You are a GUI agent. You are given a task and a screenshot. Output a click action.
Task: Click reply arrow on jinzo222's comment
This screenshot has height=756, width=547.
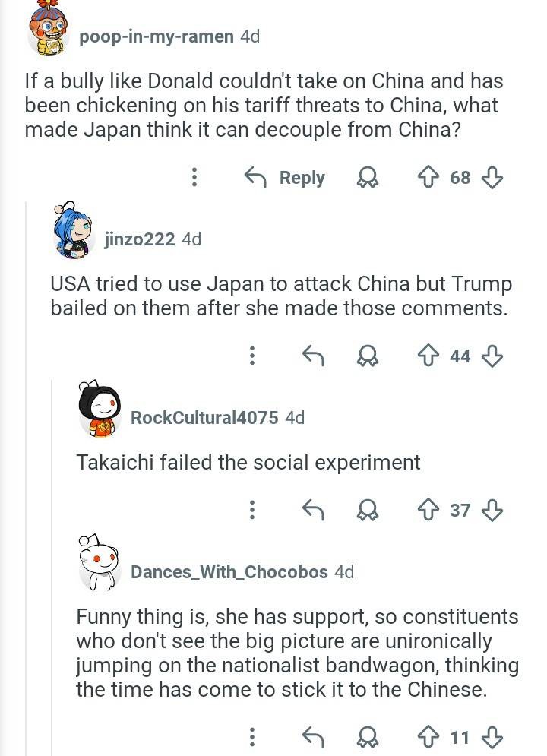(313, 356)
